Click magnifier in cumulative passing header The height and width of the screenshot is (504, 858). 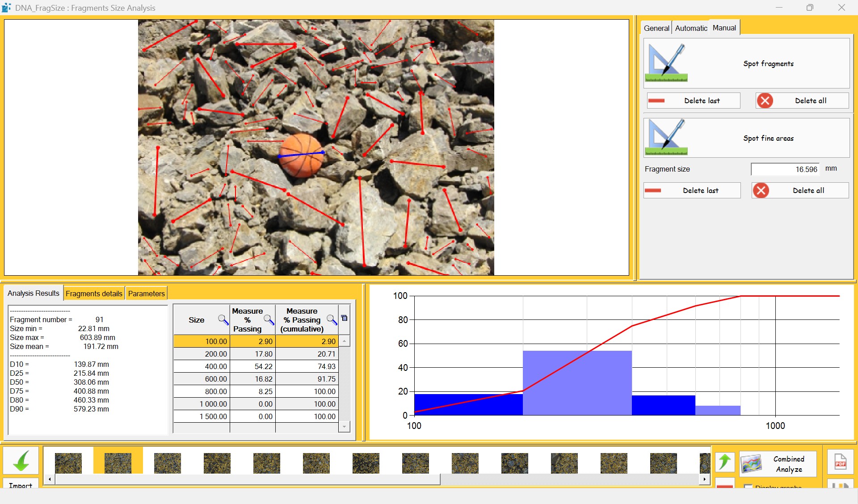click(331, 319)
